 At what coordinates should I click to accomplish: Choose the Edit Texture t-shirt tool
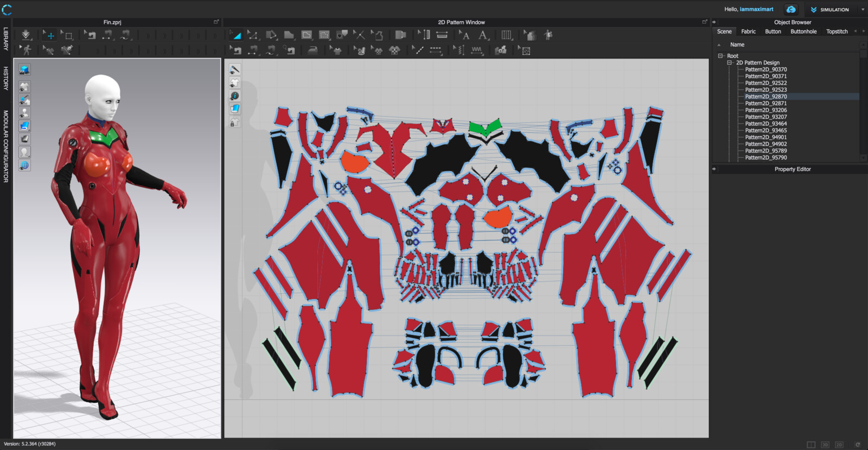336,50
